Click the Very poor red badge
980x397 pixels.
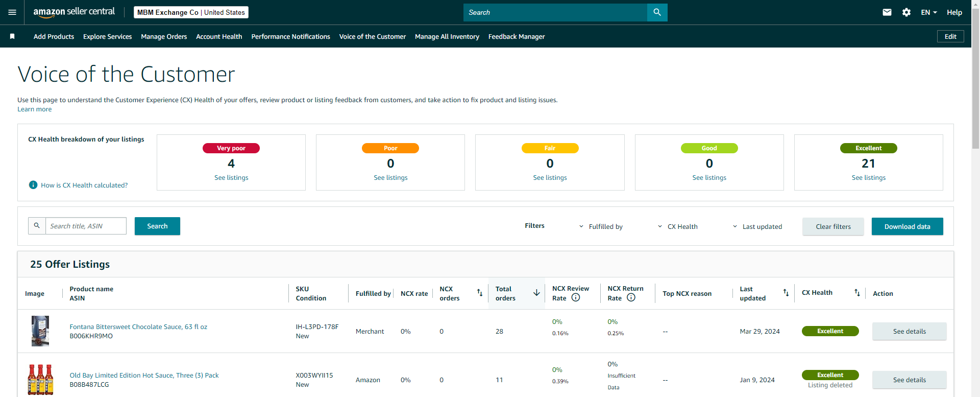tap(231, 148)
